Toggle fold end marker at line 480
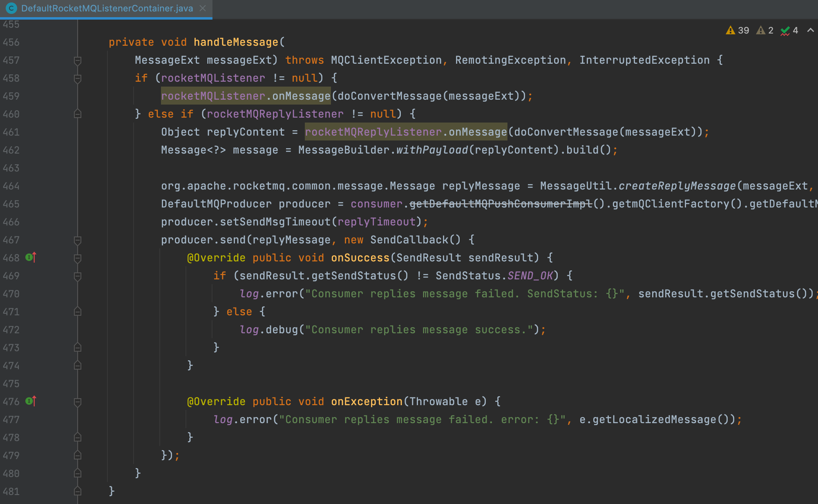The height and width of the screenshot is (504, 818). (x=78, y=473)
